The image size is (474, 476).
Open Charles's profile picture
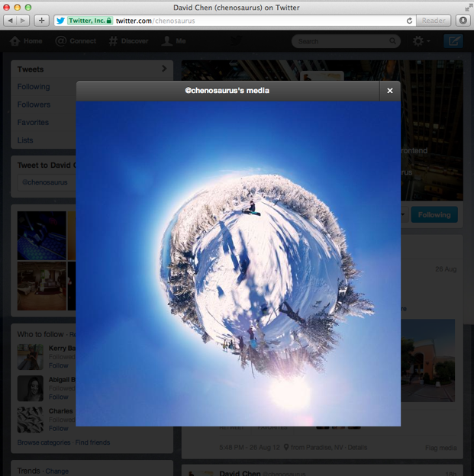[x=30, y=420]
